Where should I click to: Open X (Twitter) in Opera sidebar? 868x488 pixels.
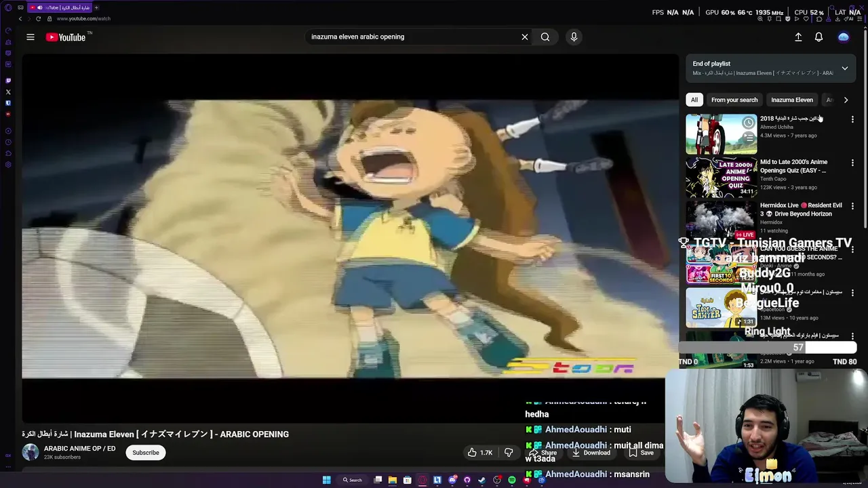pos(8,91)
